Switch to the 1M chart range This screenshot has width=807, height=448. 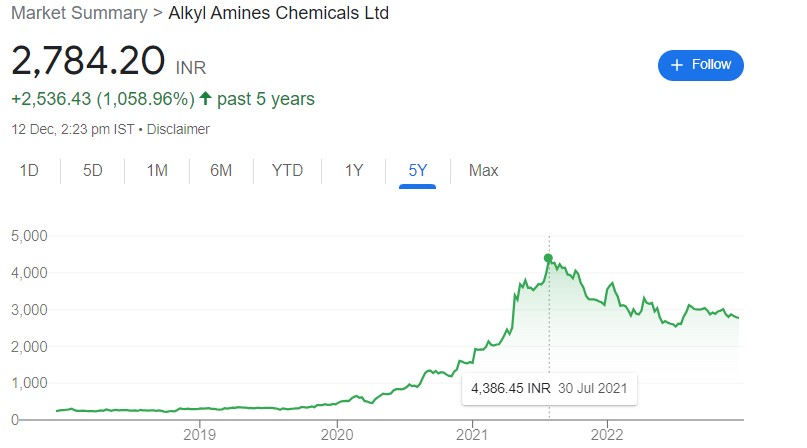point(157,170)
